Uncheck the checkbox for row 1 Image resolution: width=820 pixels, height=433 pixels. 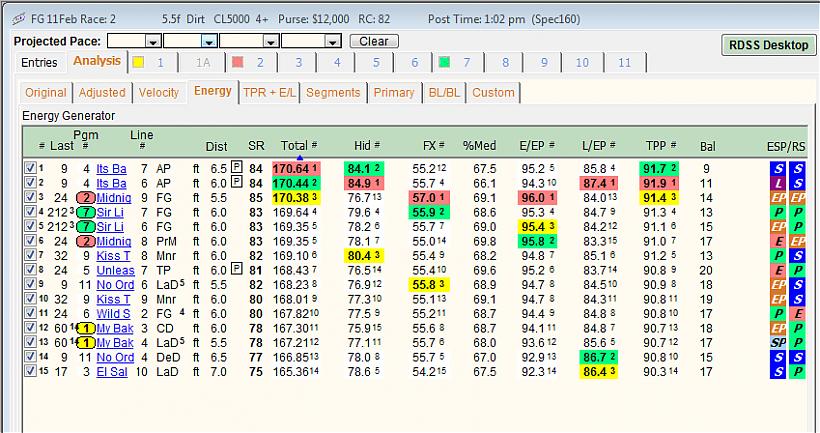(30, 168)
